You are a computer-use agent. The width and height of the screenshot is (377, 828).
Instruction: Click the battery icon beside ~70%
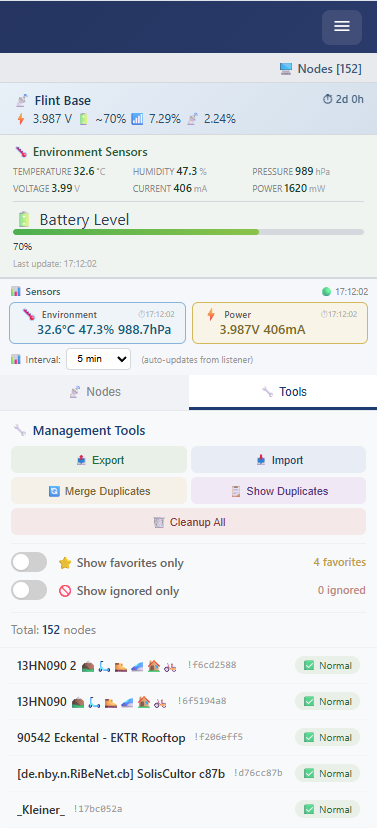point(83,119)
